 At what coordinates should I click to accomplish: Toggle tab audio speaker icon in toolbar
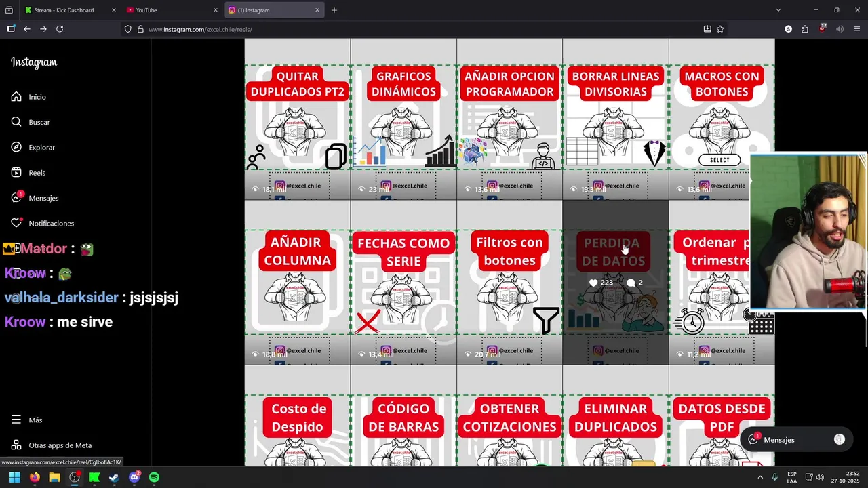840,29
